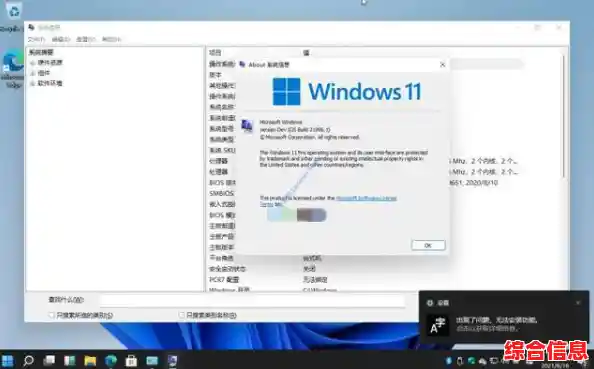The width and height of the screenshot is (594, 369).
Task: Expand the 组件 node
Action: pos(33,73)
